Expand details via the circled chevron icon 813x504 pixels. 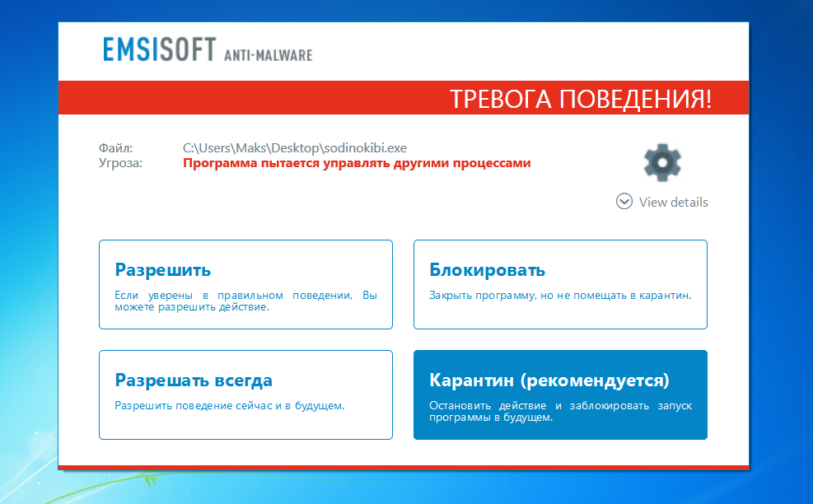coord(624,201)
